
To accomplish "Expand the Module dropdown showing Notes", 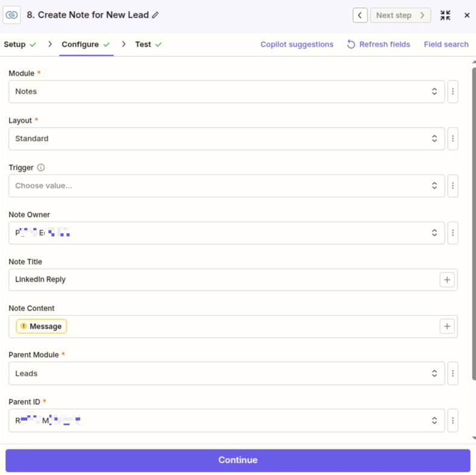I will pos(227,92).
